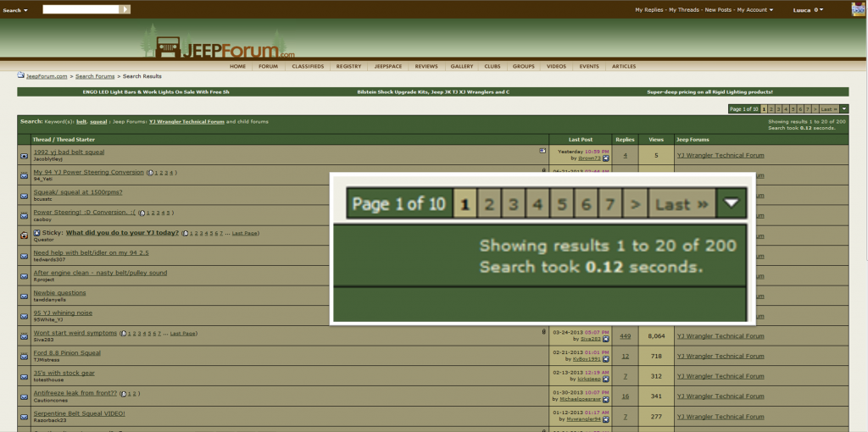Open YJ Wrangler Technical Forum link in search header
868x432 pixels.
click(186, 121)
